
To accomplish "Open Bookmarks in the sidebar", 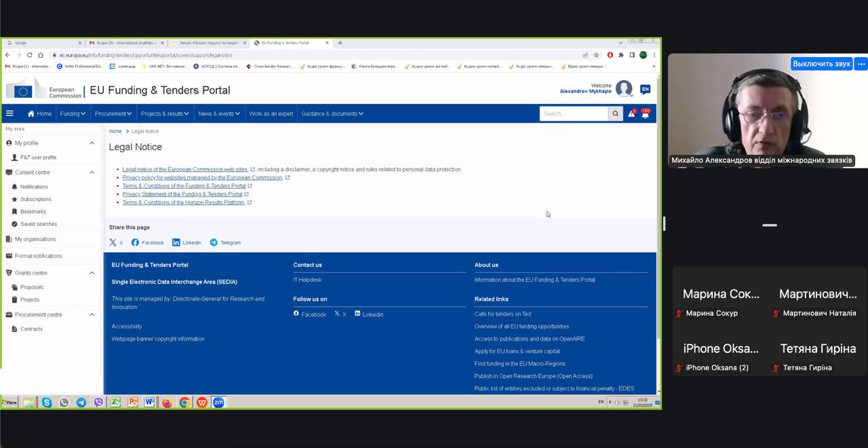I will pyautogui.click(x=28, y=212).
